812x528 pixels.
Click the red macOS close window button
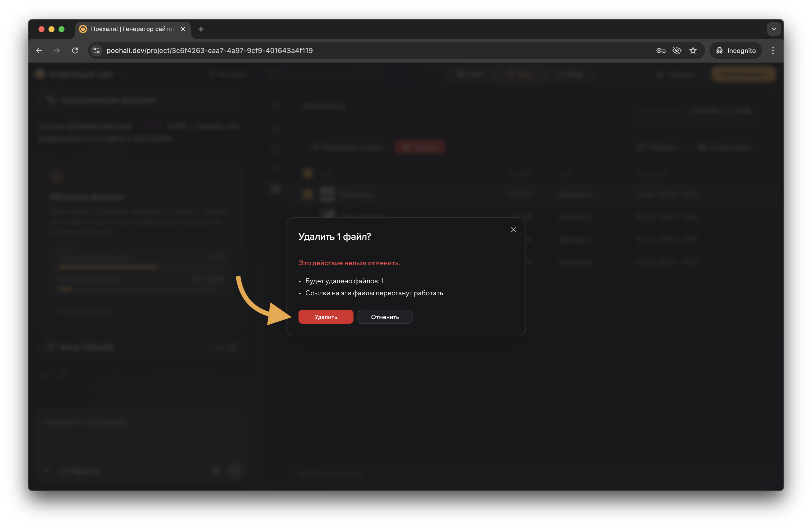click(41, 29)
